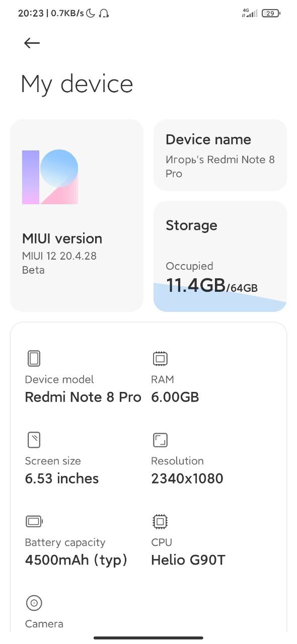Tap the MIUI 12 logo
Image resolution: width=297 pixels, height=644 pixels.
point(50,177)
